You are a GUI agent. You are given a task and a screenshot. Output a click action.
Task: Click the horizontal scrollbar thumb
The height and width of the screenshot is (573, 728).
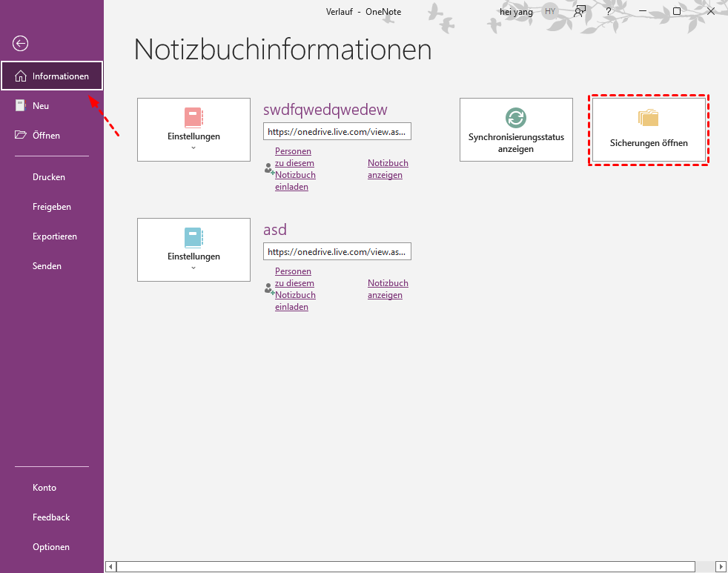406,566
